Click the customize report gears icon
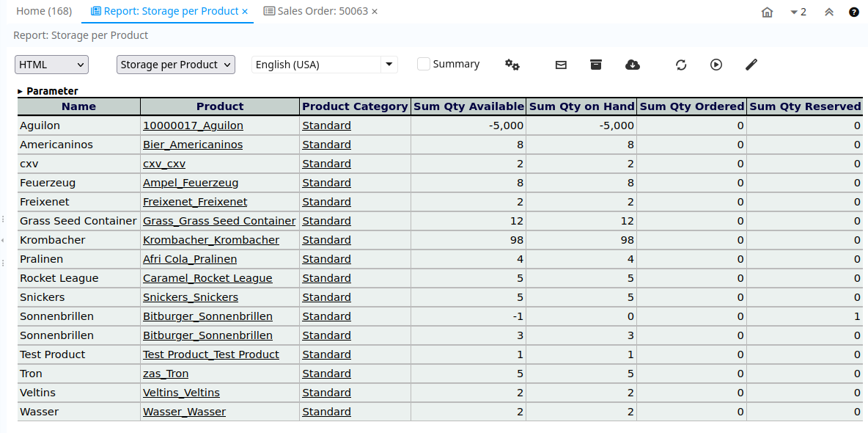Image resolution: width=868 pixels, height=433 pixels. [512, 65]
